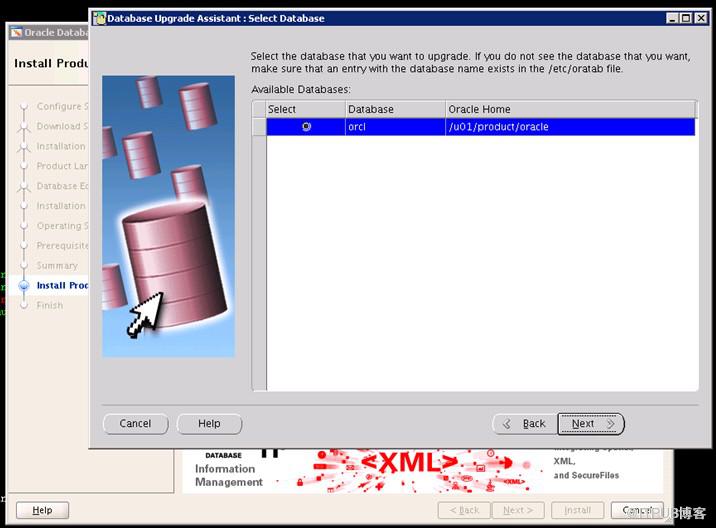The height and width of the screenshot is (528, 716).
Task: Click the Install Product step in installer sidebar
Action: click(x=62, y=285)
